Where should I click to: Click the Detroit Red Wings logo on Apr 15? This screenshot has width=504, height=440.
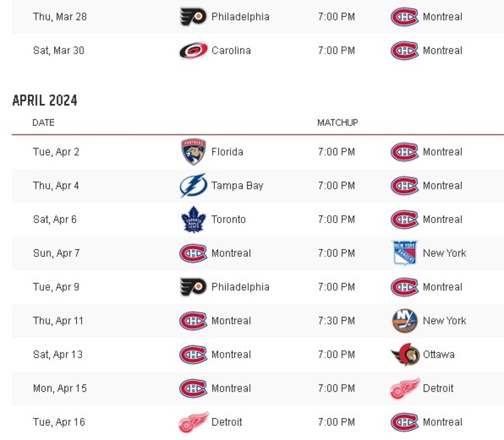pos(405,388)
